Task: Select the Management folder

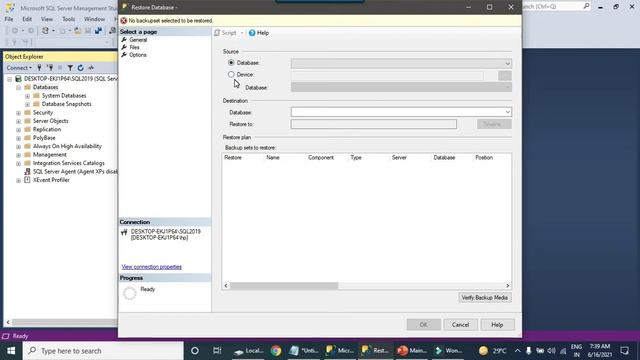Action: tap(50, 155)
